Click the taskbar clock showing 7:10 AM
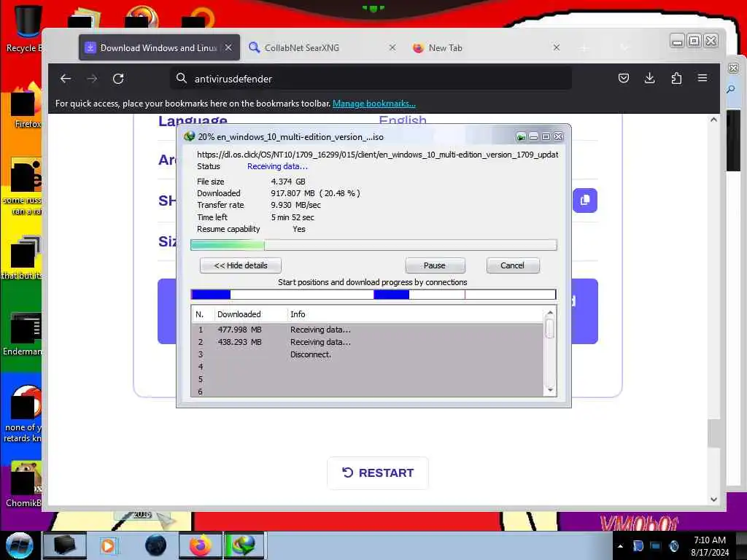 pos(710,546)
